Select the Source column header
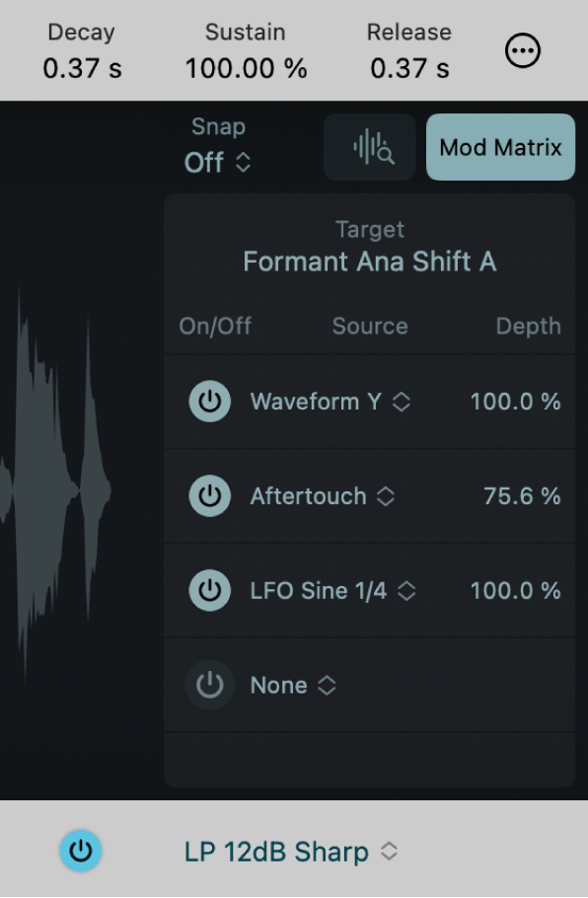 (x=369, y=326)
